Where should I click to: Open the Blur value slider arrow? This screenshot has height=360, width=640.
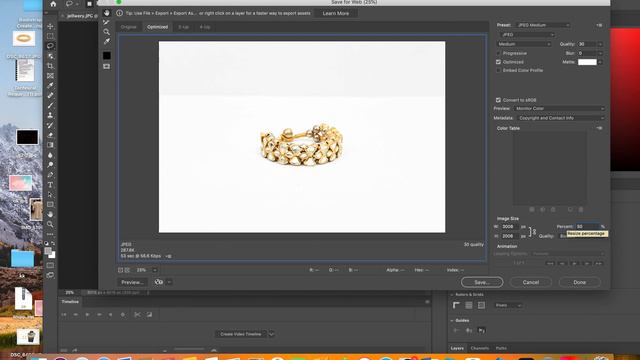[x=600, y=53]
